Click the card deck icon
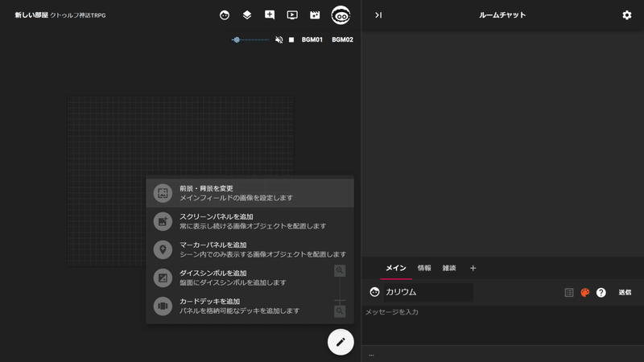Image resolution: width=644 pixels, height=362 pixels. pyautogui.click(x=163, y=306)
